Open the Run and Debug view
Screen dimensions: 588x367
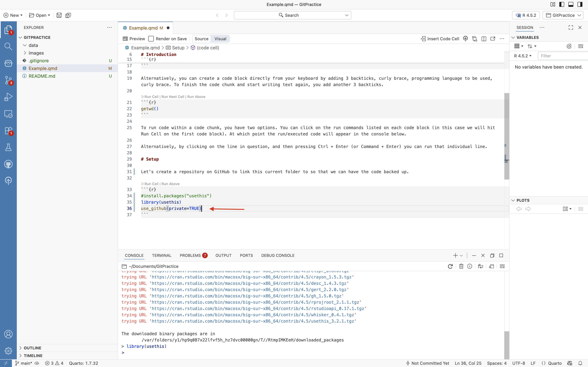[8, 97]
